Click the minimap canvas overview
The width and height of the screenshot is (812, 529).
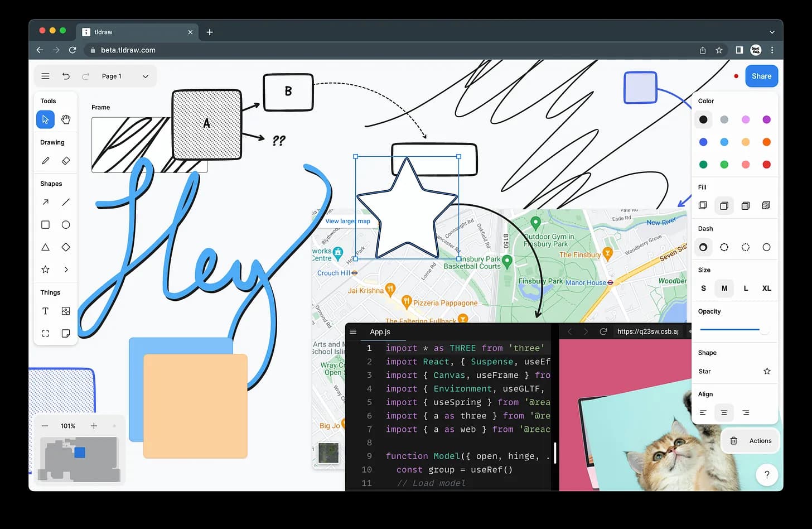(79, 459)
